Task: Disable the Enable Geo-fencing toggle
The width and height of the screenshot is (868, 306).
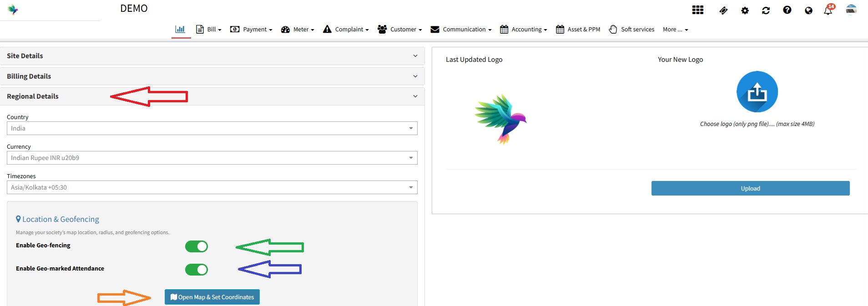Action: point(197,246)
